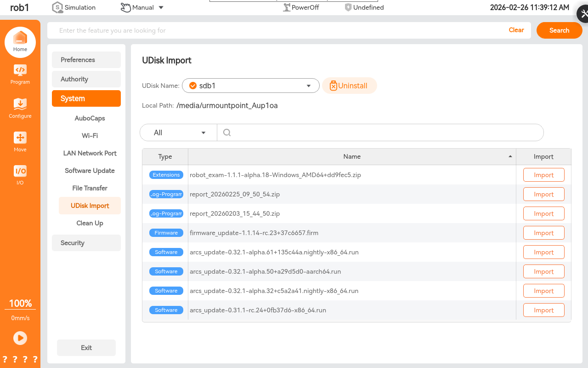Screen dimensions: 588x368
Task: Open the Program code icon
Action: (20, 70)
